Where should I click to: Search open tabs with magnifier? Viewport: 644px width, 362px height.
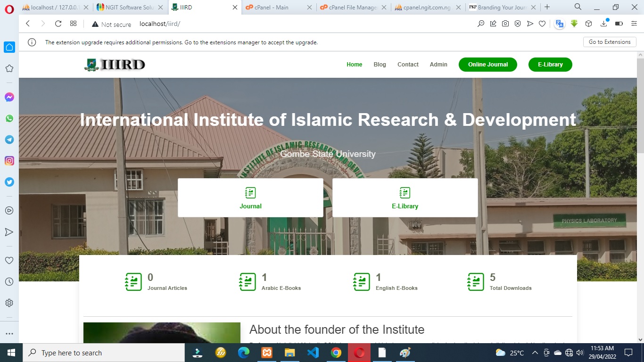pyautogui.click(x=578, y=7)
